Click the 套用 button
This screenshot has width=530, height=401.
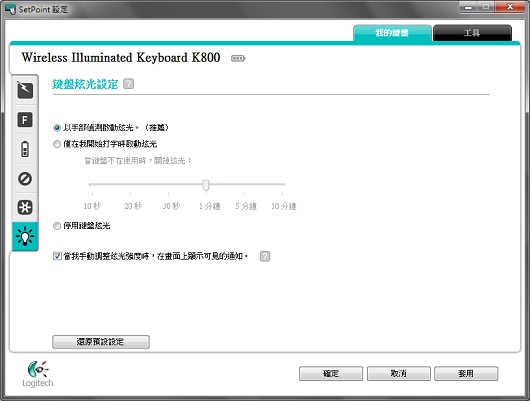(x=466, y=374)
